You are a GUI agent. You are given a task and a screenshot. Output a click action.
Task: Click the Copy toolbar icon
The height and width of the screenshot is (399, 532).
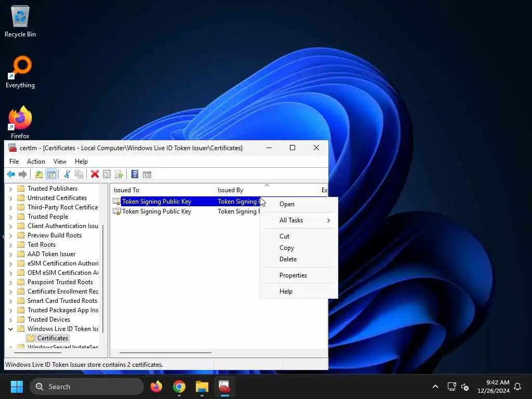click(79, 175)
